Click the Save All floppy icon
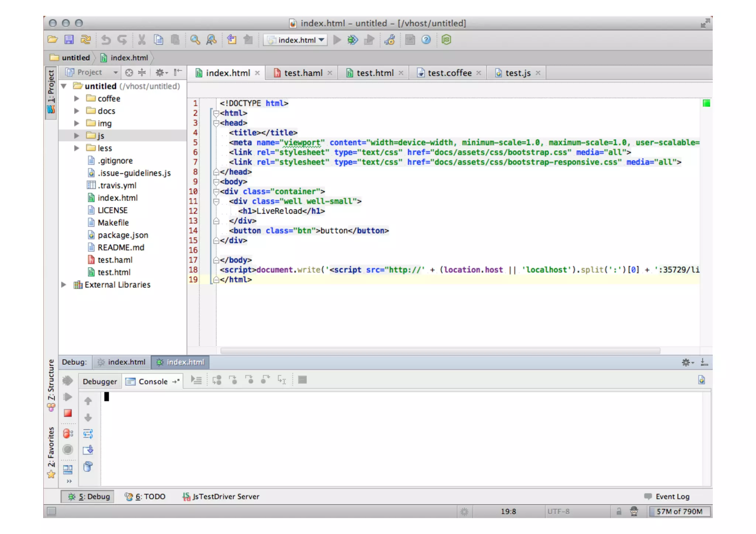Viewport: 756px width, 534px height. (69, 39)
